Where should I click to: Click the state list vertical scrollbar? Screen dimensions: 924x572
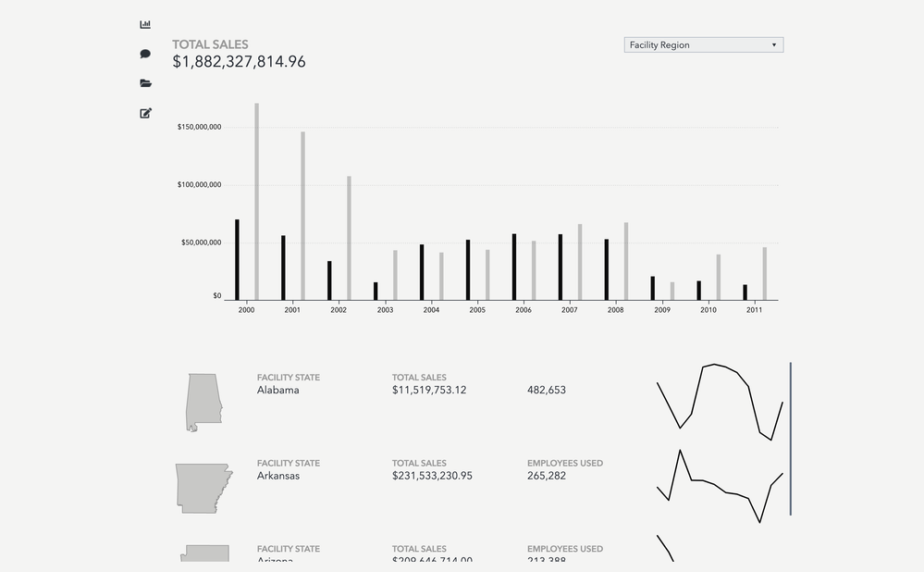790,439
